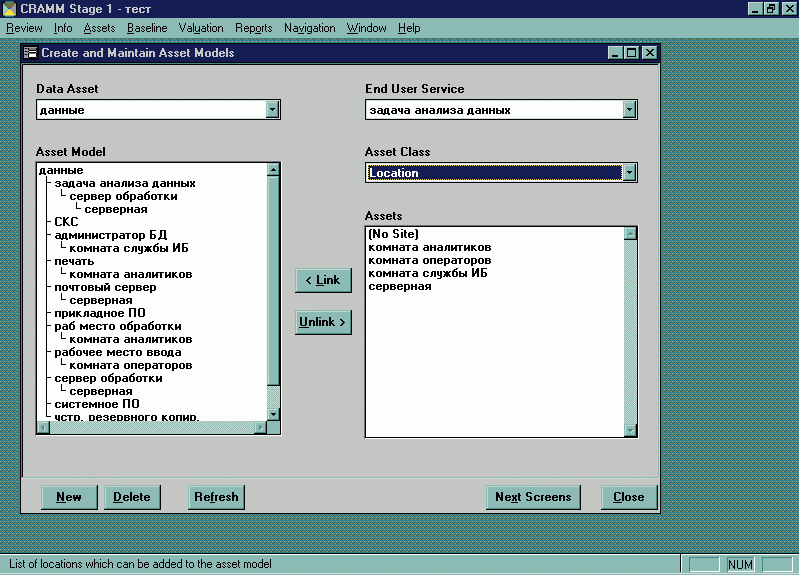Expand the End User Service dropdown arrow
This screenshot has height=575, width=799.
point(629,110)
